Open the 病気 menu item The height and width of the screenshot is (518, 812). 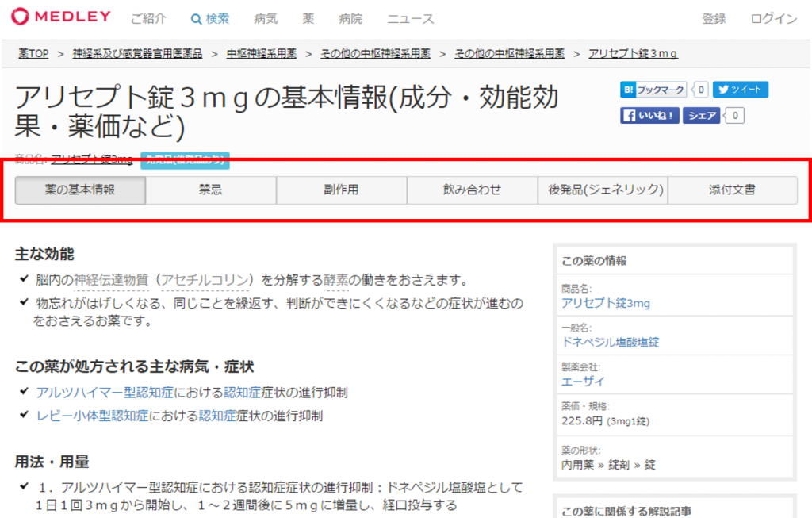[266, 19]
